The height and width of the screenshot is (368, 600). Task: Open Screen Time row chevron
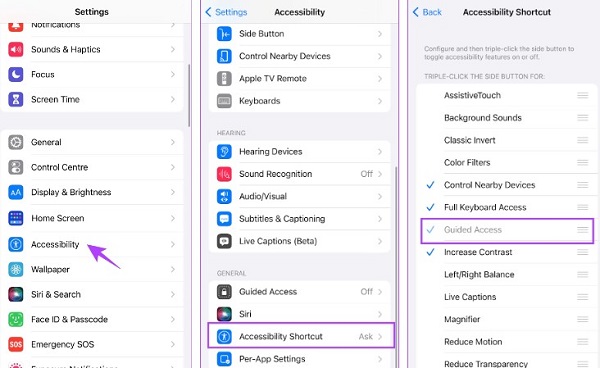pyautogui.click(x=173, y=99)
